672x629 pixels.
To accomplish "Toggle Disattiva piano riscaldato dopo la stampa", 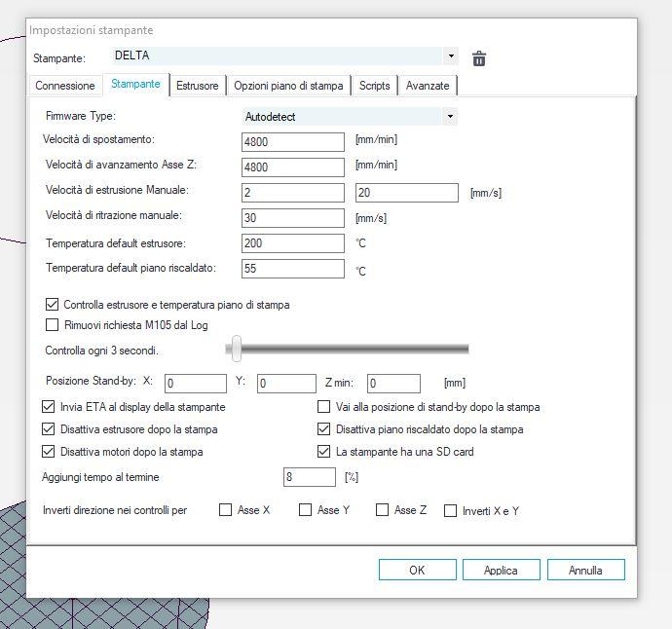I will 323,428.
